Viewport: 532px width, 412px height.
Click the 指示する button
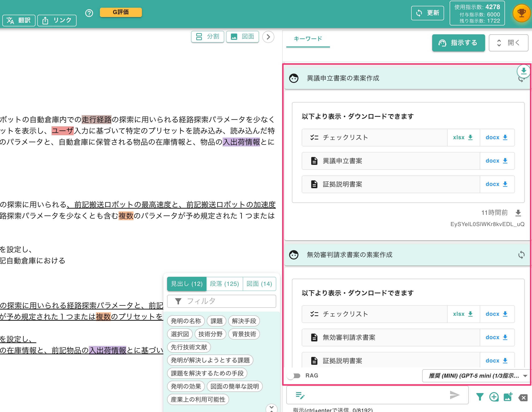coord(458,43)
